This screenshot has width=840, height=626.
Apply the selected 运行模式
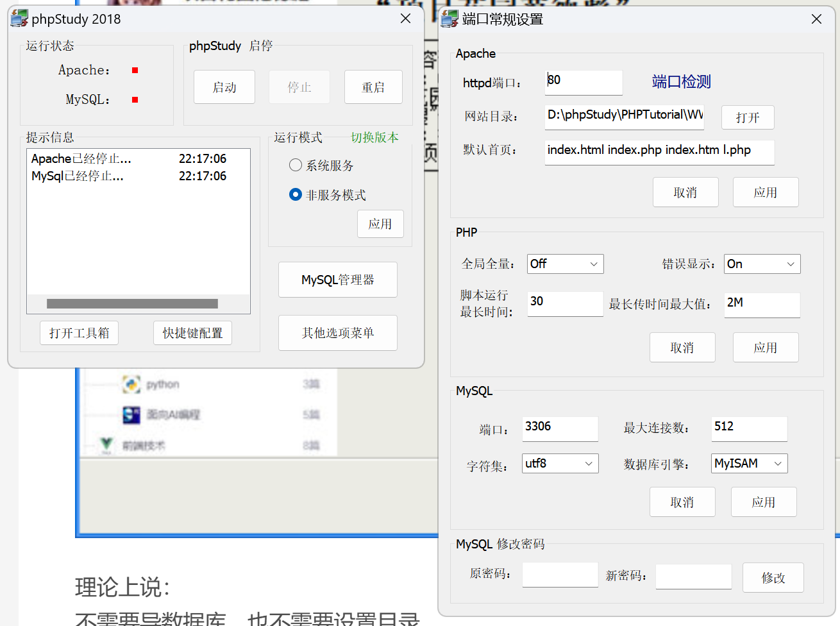380,224
